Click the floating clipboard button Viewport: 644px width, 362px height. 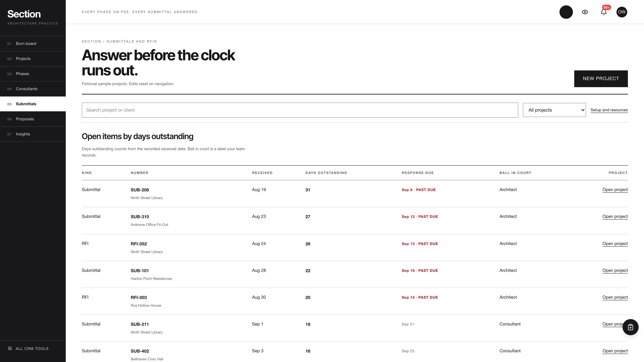(x=630, y=327)
